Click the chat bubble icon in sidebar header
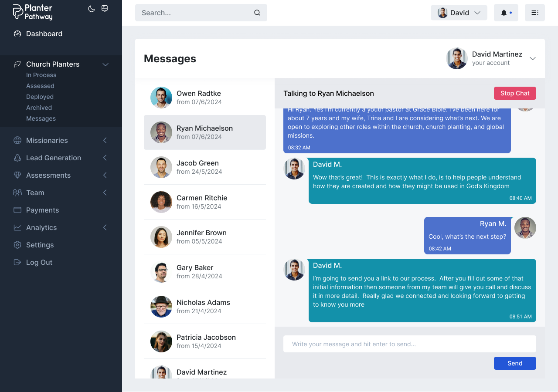 click(105, 9)
